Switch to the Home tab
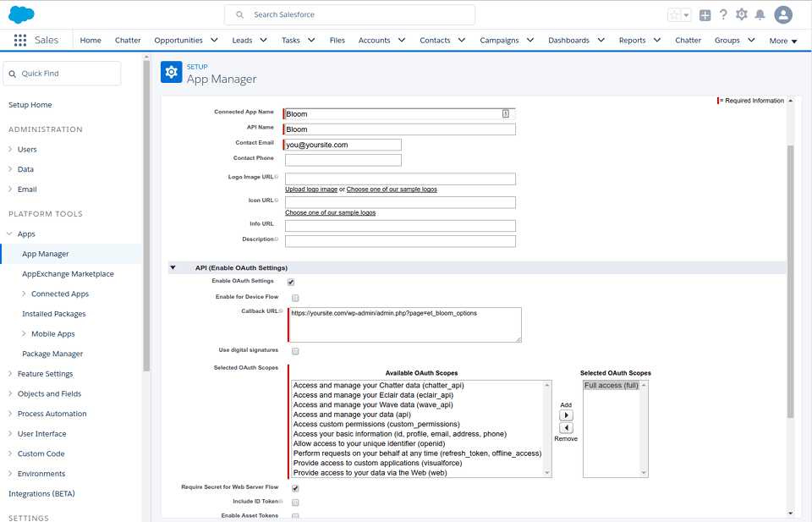Screen dimensions: 812x522 90,40
